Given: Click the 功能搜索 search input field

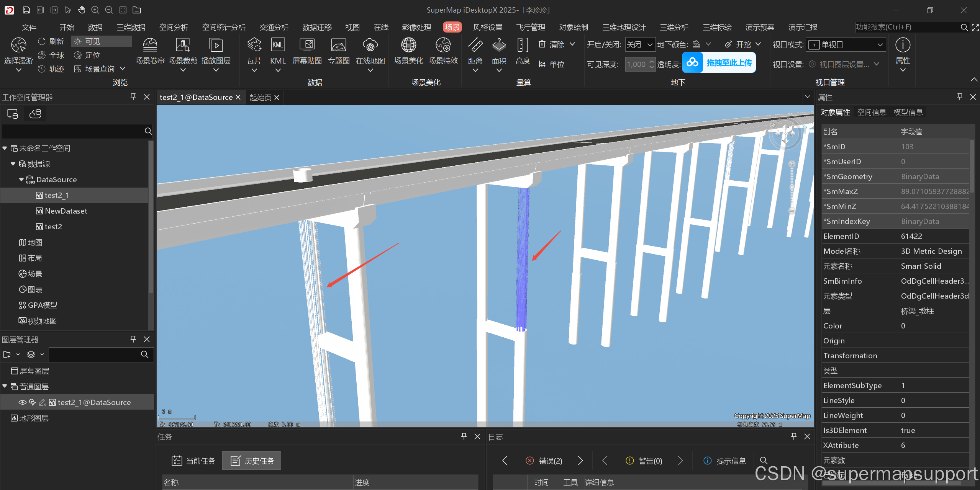Looking at the screenshot, I should (x=906, y=27).
